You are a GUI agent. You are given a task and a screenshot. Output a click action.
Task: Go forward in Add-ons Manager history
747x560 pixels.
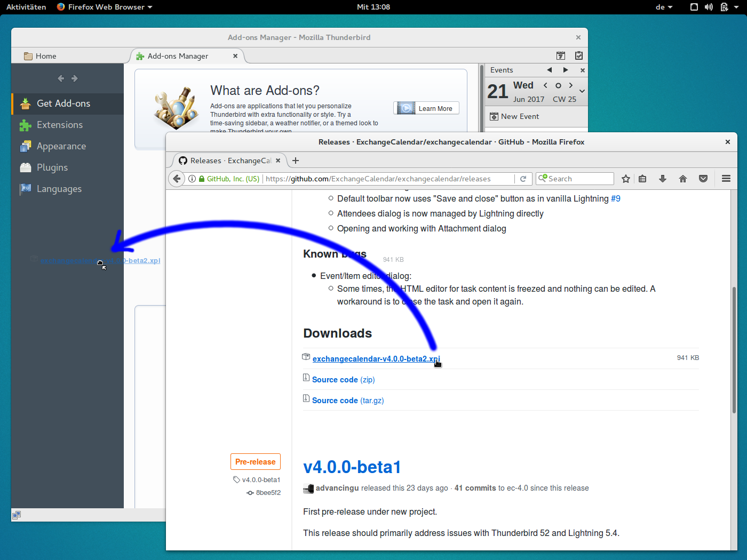[x=75, y=78]
